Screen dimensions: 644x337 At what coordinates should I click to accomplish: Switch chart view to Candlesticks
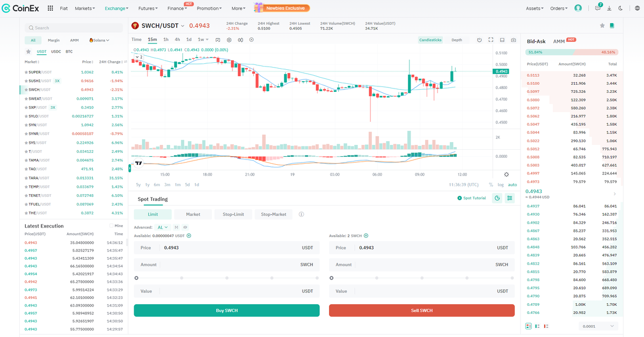pyautogui.click(x=430, y=40)
